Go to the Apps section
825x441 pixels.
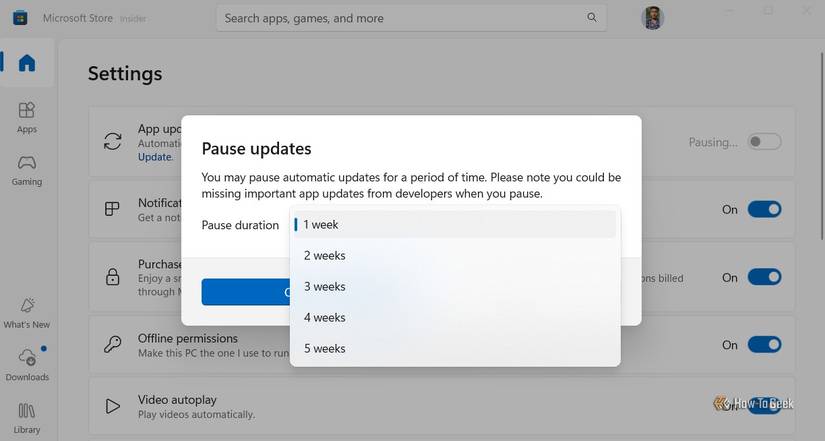pyautogui.click(x=27, y=116)
